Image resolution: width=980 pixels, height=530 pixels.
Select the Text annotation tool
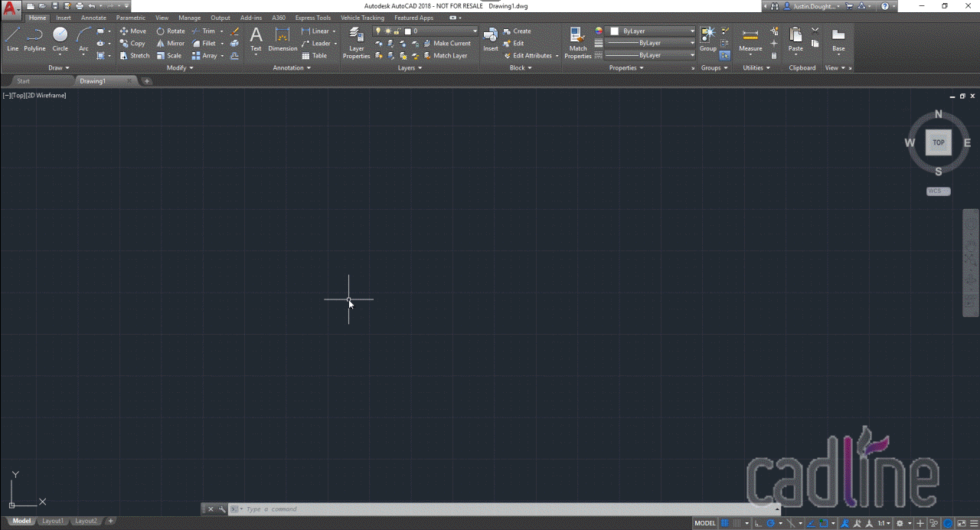pos(256,38)
